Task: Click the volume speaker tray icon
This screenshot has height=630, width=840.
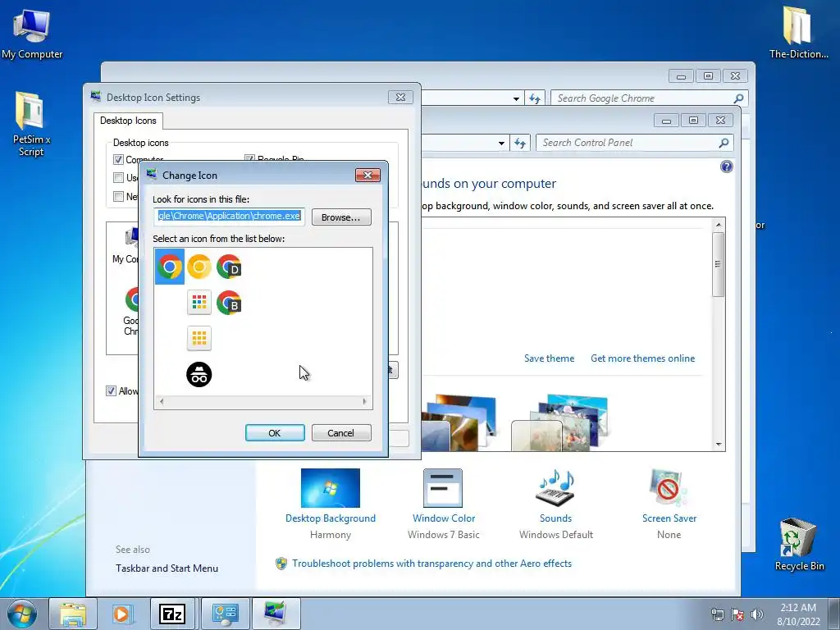Action: coord(757,614)
